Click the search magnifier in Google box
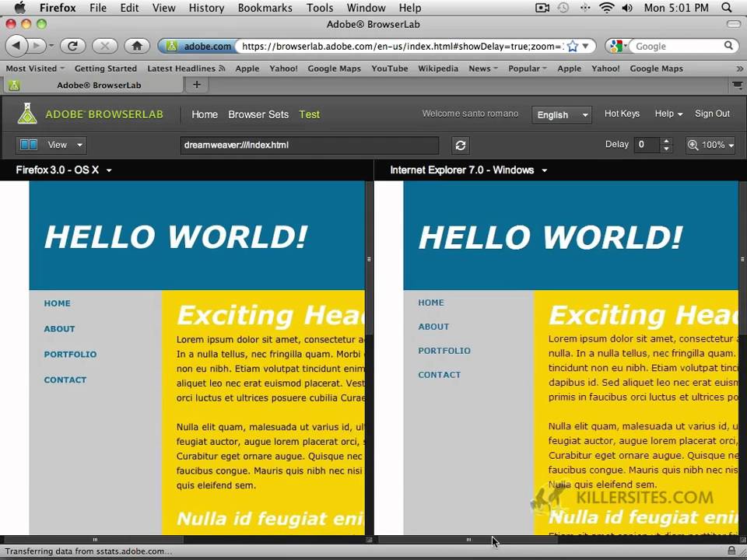This screenshot has width=747, height=560. 728,46
